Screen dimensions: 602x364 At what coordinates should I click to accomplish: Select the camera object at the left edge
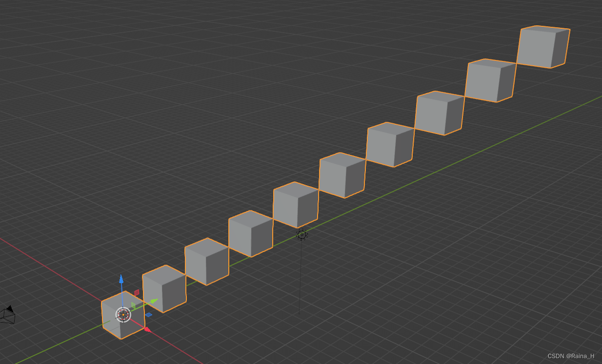coord(8,315)
